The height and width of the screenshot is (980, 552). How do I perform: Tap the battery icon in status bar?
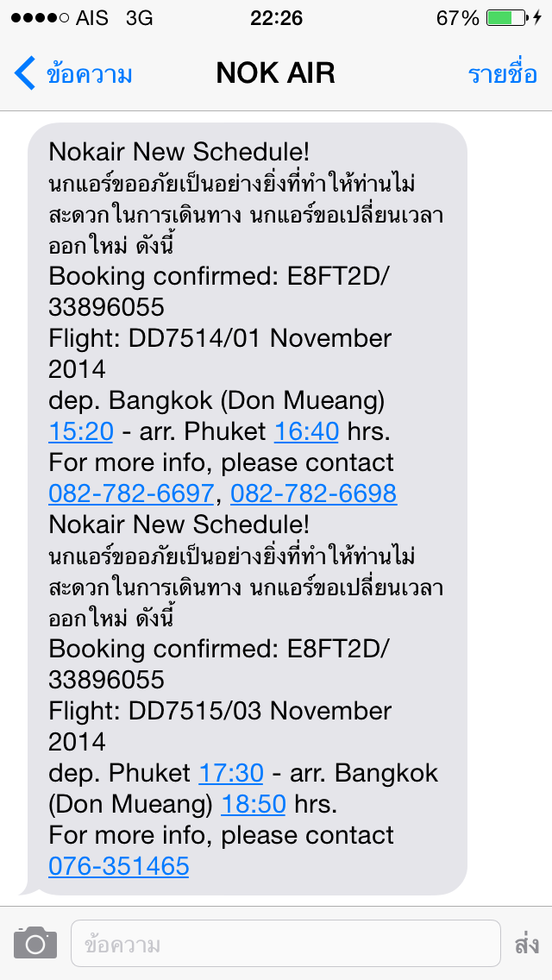tap(511, 17)
